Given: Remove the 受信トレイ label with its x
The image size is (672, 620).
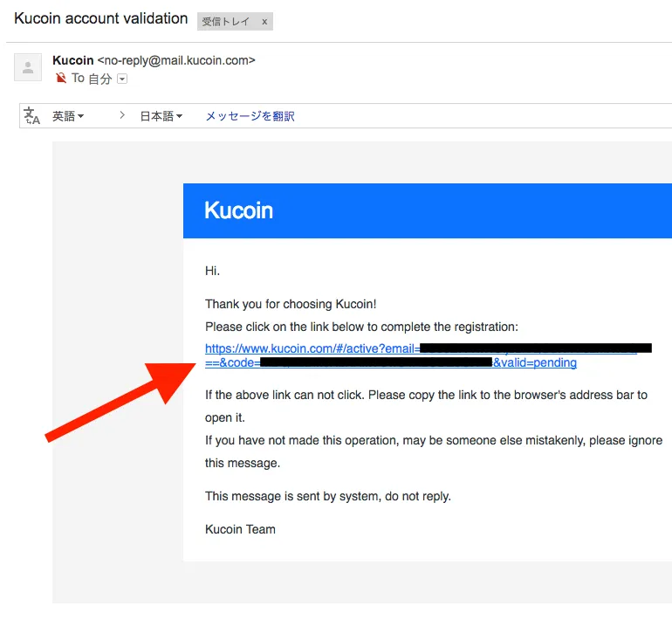Looking at the screenshot, I should tap(264, 22).
